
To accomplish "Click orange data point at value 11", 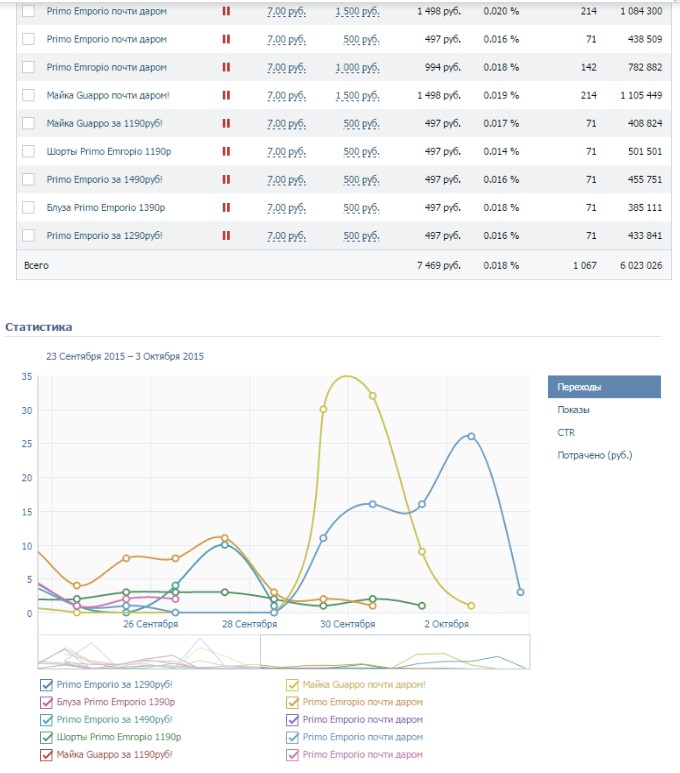I will (225, 538).
